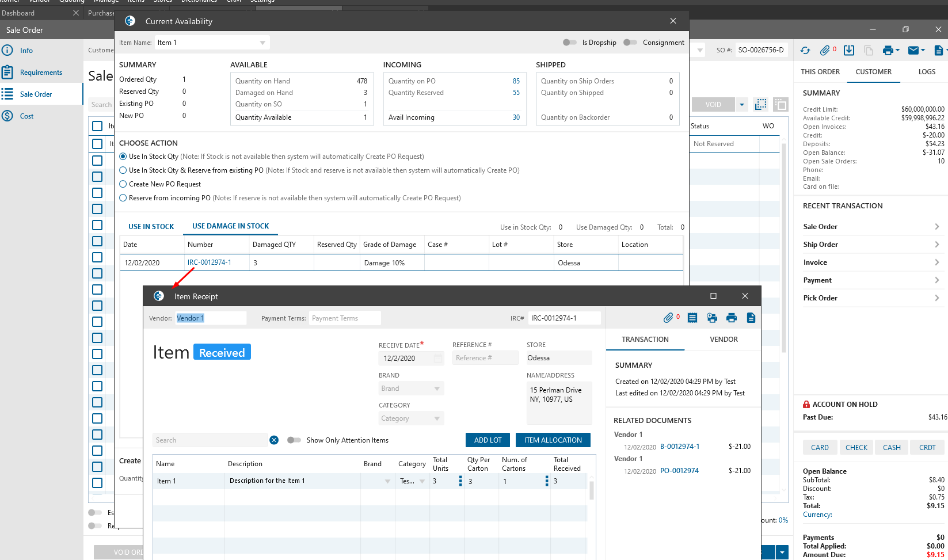Click the printer icon in Item Receipt toolbar
This screenshot has width=948, height=560.
(732, 318)
